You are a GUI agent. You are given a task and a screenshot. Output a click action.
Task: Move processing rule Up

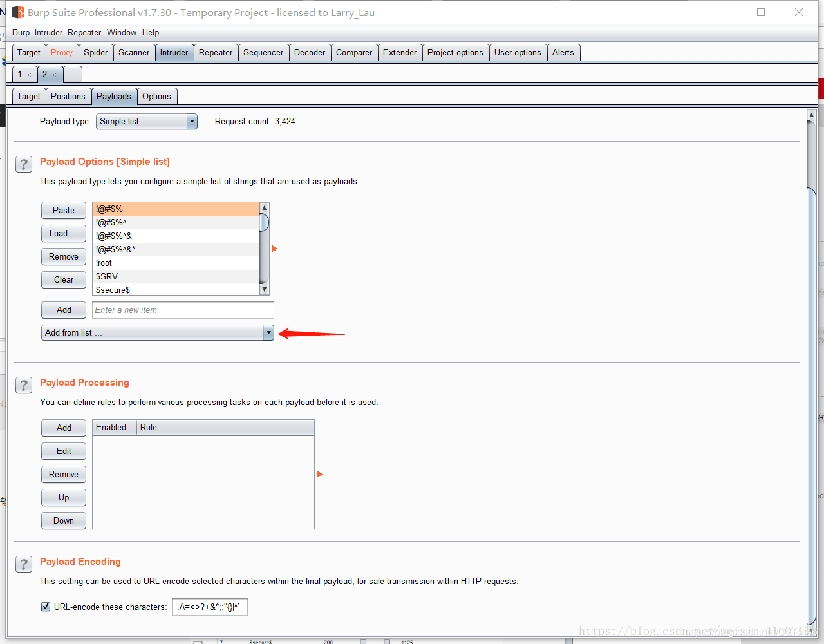pos(64,497)
